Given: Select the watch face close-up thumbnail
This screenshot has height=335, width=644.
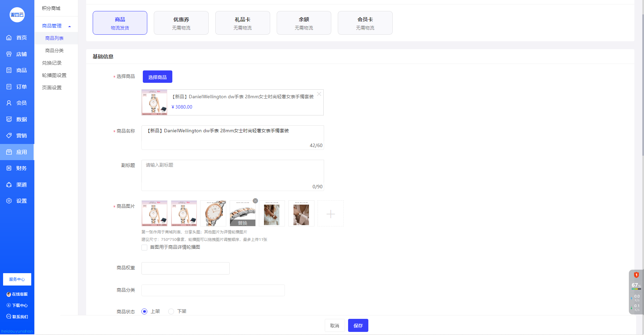Looking at the screenshot, I should 213,213.
